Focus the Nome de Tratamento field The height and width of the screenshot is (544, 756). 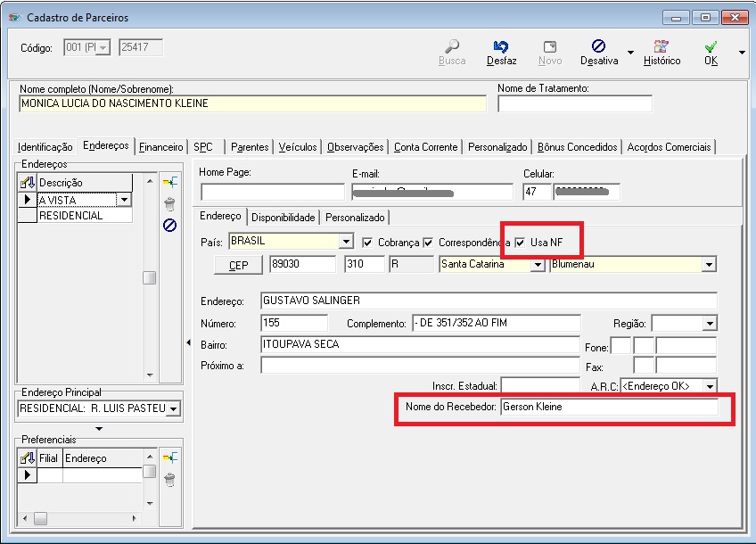[575, 103]
